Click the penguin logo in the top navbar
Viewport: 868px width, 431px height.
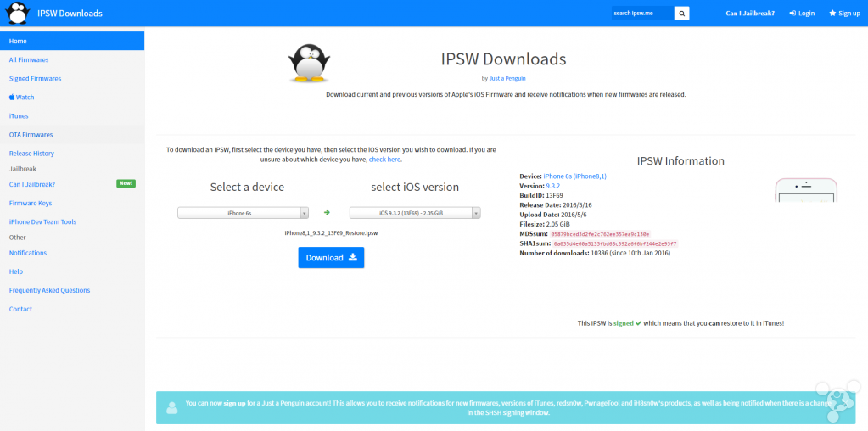pyautogui.click(x=17, y=14)
